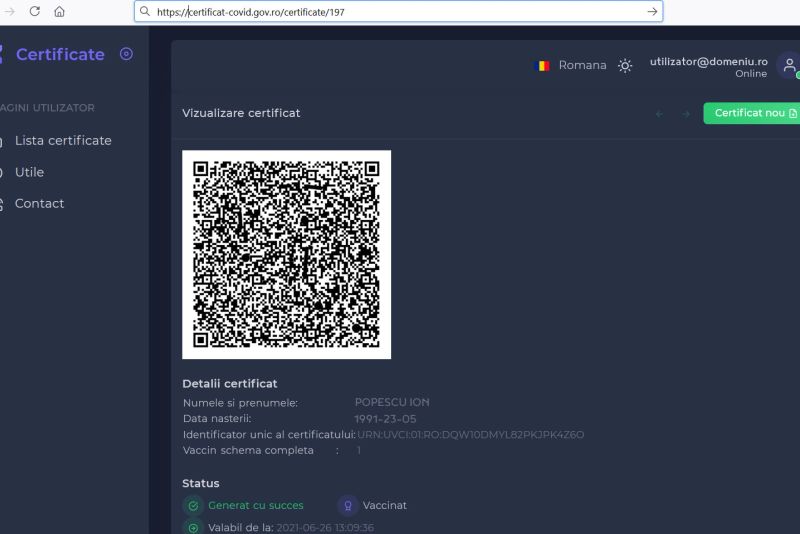Open the Romana language dropdown
This screenshot has height=534, width=800.
pos(582,65)
